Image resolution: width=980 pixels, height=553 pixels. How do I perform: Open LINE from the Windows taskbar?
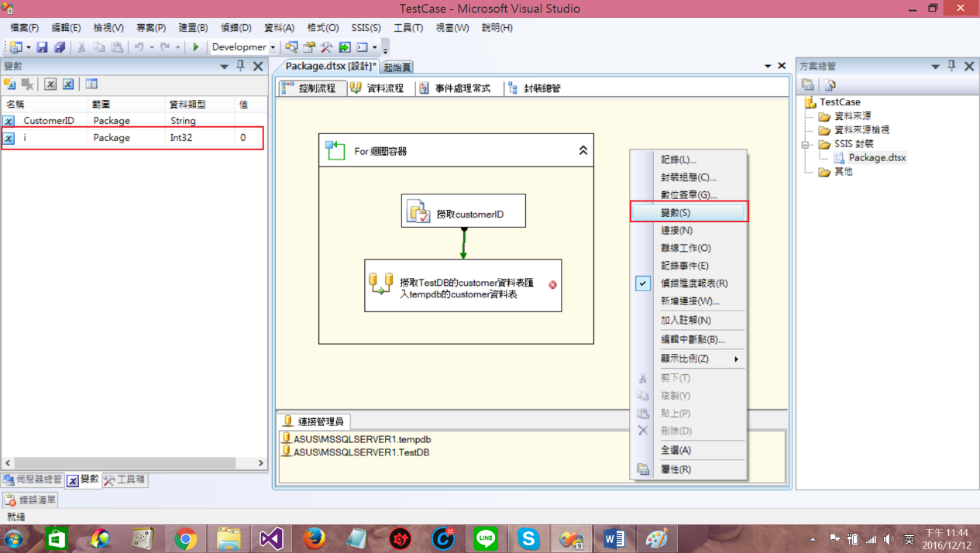[x=486, y=538]
